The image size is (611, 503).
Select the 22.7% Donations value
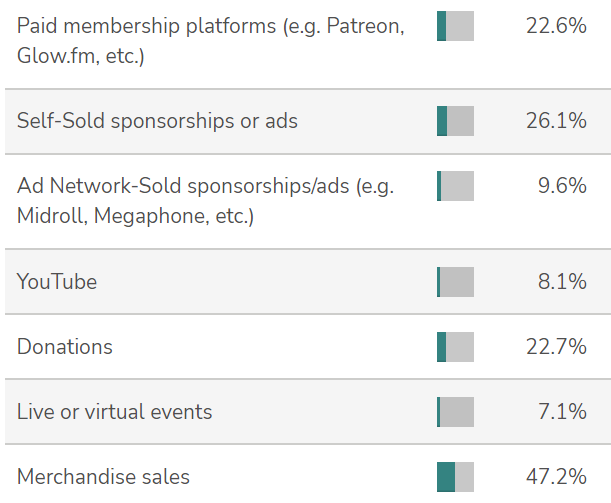[x=556, y=347]
